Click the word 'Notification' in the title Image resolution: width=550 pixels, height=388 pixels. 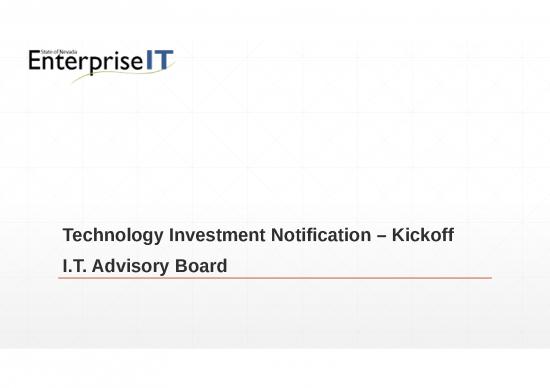click(x=321, y=235)
